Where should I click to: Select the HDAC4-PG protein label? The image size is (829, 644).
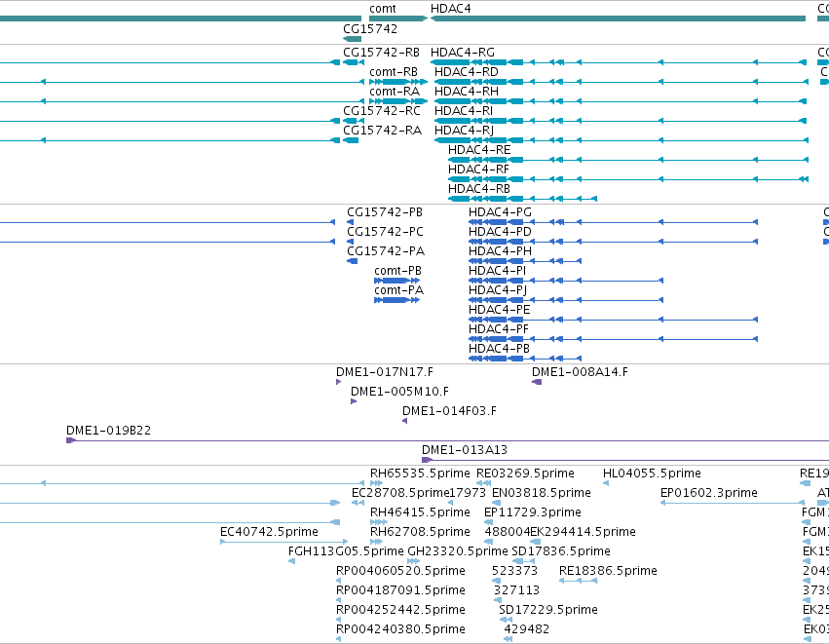point(500,212)
